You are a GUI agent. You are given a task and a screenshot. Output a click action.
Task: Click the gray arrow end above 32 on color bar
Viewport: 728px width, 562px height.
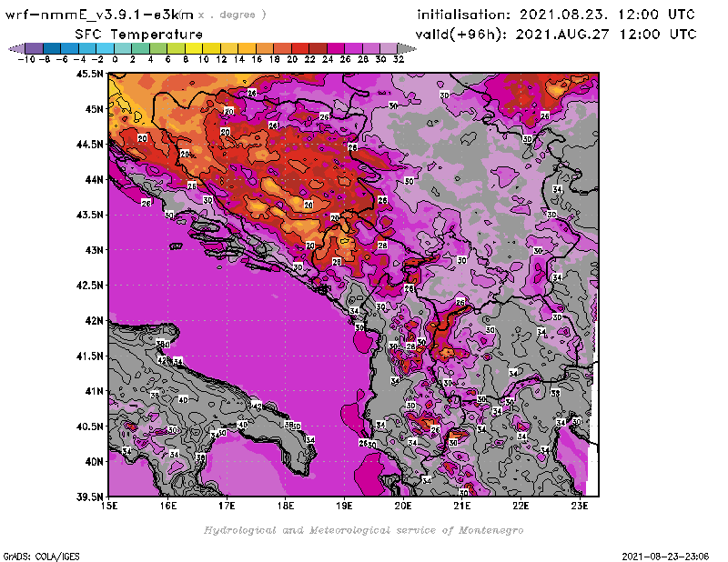[x=407, y=48]
